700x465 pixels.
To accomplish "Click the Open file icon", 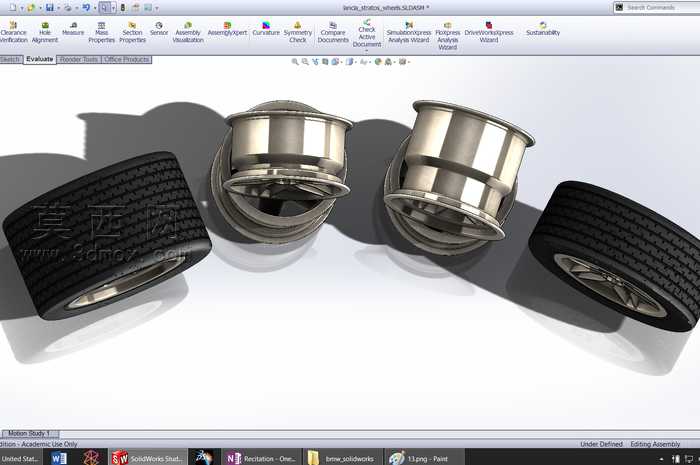I will tap(31, 8).
